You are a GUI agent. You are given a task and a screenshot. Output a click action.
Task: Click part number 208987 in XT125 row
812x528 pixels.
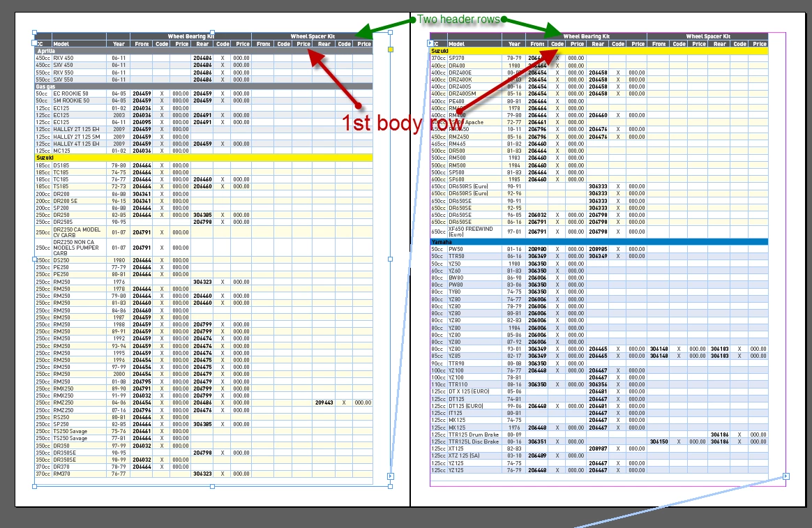point(598,448)
